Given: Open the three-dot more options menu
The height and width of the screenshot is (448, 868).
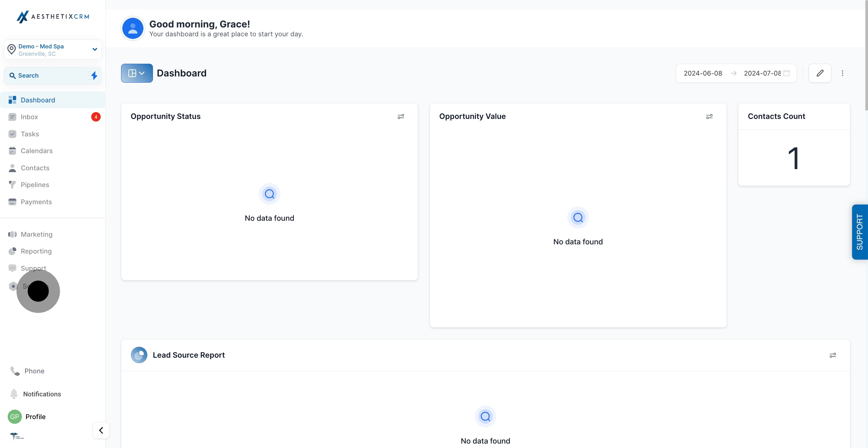Looking at the screenshot, I should (x=842, y=73).
